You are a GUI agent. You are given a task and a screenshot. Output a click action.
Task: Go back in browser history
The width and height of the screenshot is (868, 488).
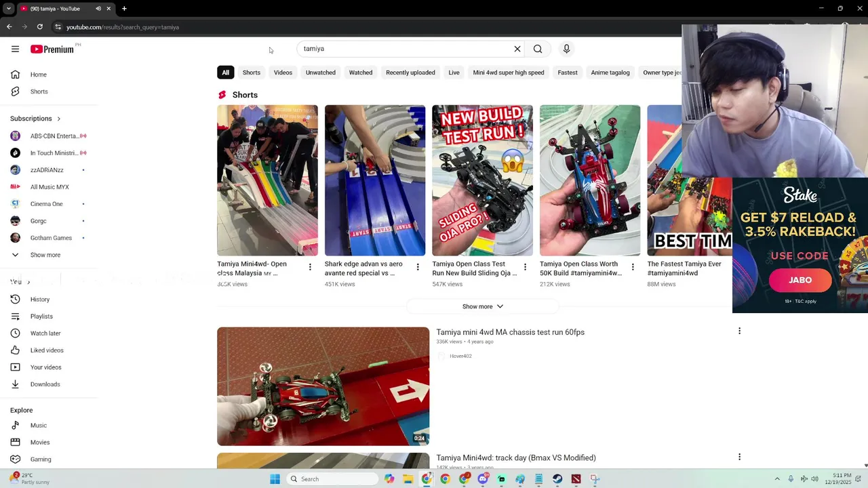click(9, 27)
